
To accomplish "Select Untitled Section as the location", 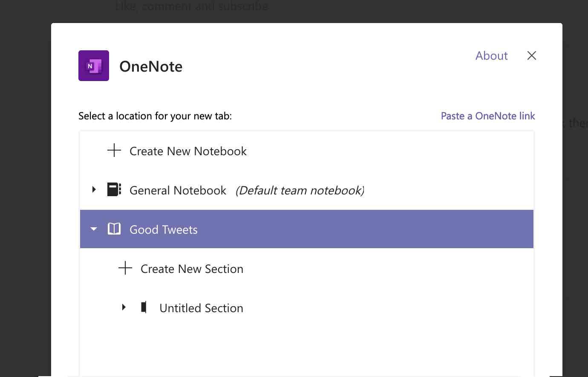I will pos(201,307).
